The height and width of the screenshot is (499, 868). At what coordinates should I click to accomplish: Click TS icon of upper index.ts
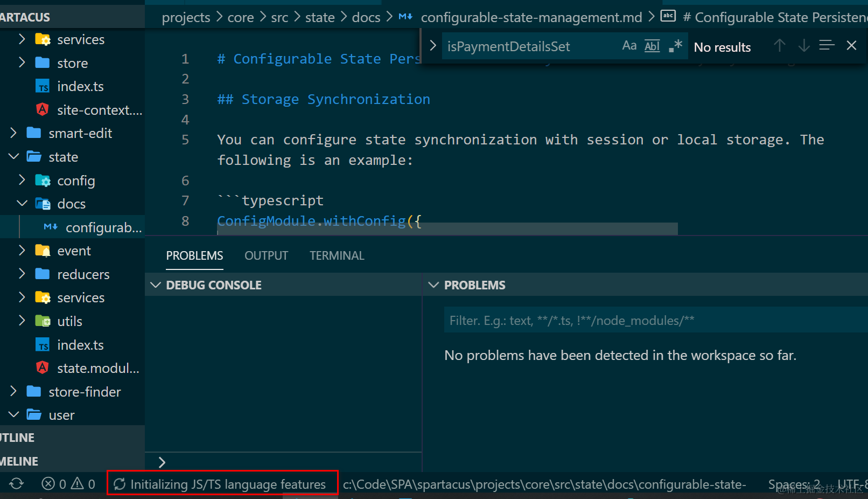tap(43, 86)
